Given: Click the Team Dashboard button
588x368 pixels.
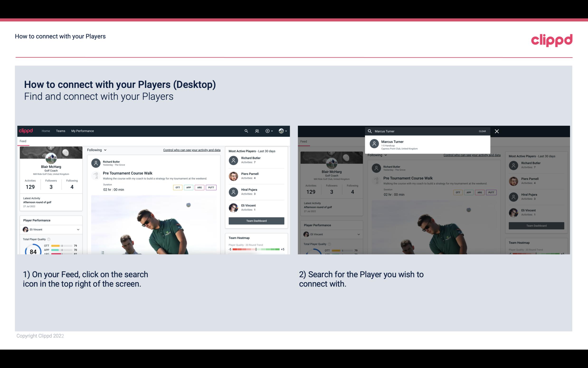Looking at the screenshot, I should pyautogui.click(x=256, y=220).
